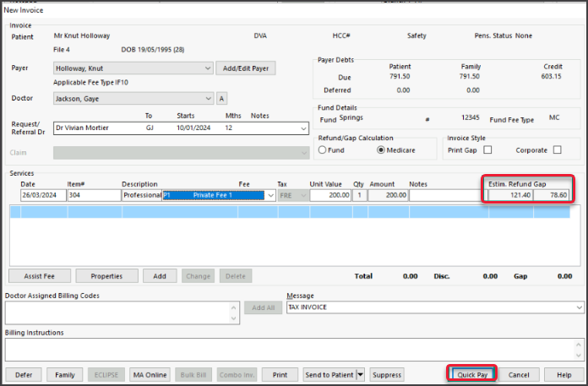588x386 pixels.
Task: Click the MA Online button
Action: click(150, 375)
